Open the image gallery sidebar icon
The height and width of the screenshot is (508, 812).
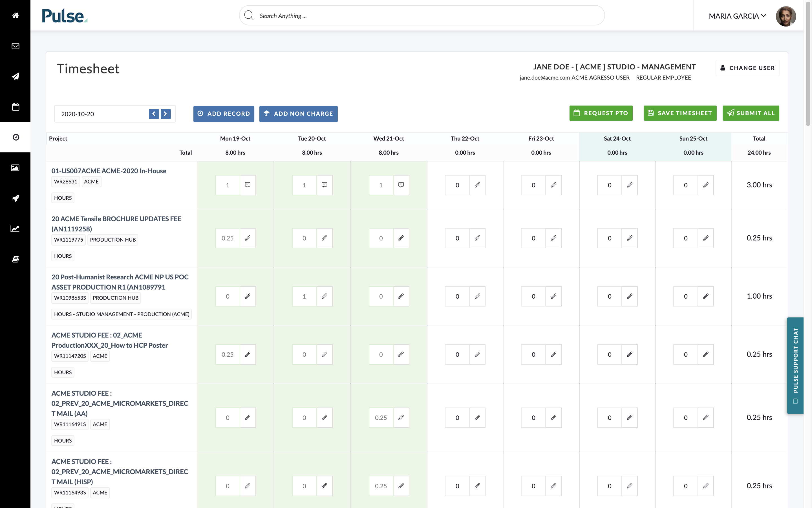[16, 168]
